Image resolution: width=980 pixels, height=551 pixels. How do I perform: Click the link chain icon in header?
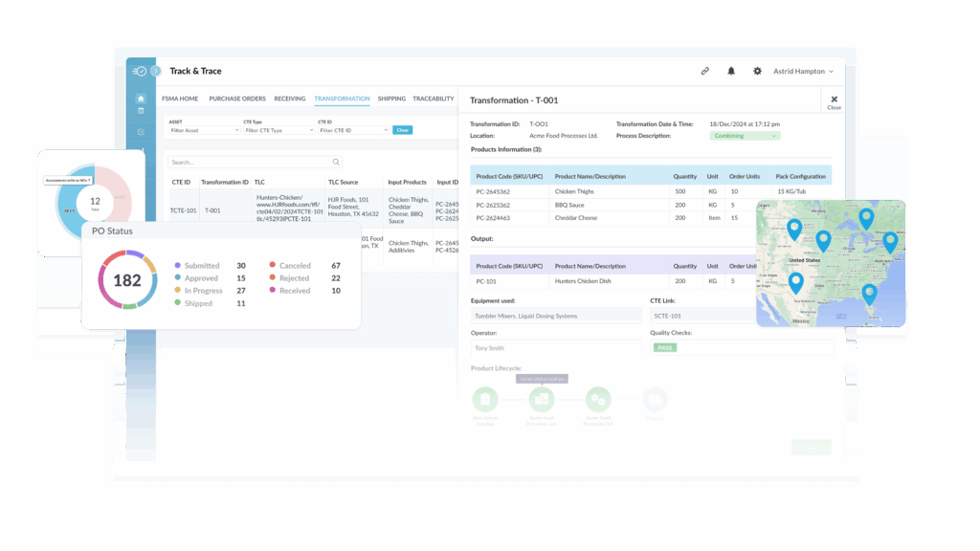pyautogui.click(x=704, y=71)
